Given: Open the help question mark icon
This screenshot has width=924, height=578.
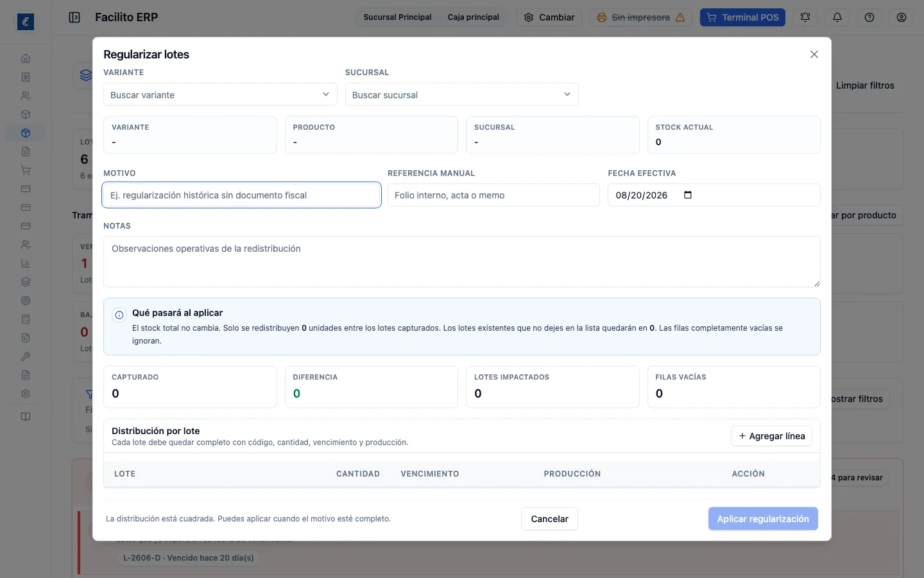Looking at the screenshot, I should [869, 17].
